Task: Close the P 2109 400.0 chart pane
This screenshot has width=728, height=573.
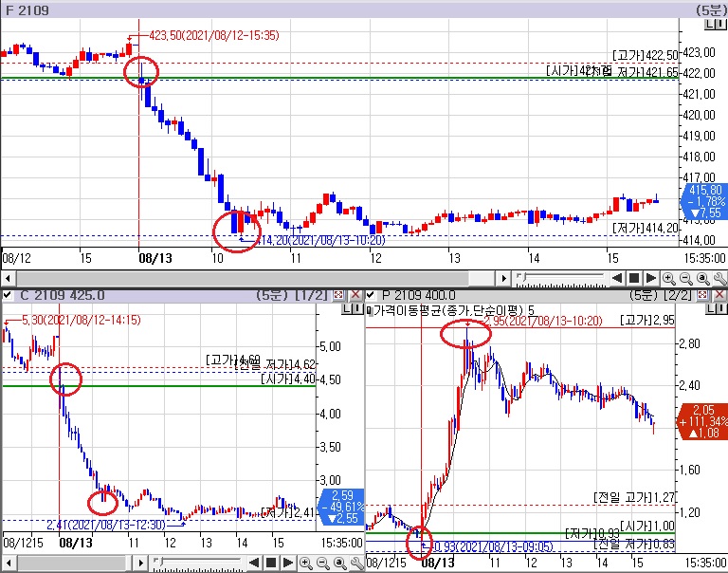Action: pos(719,295)
